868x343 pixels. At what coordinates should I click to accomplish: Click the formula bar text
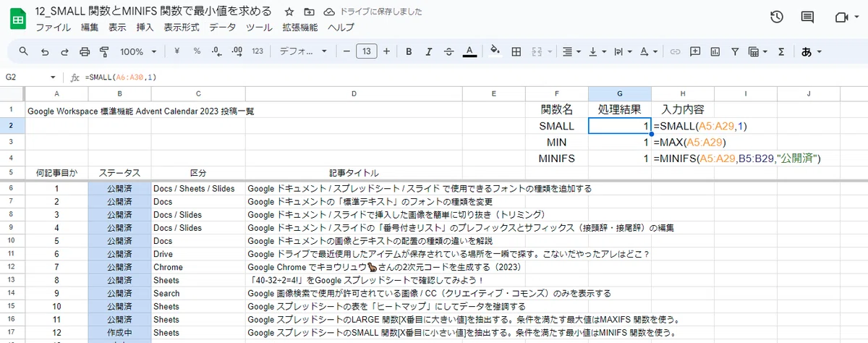(121, 77)
